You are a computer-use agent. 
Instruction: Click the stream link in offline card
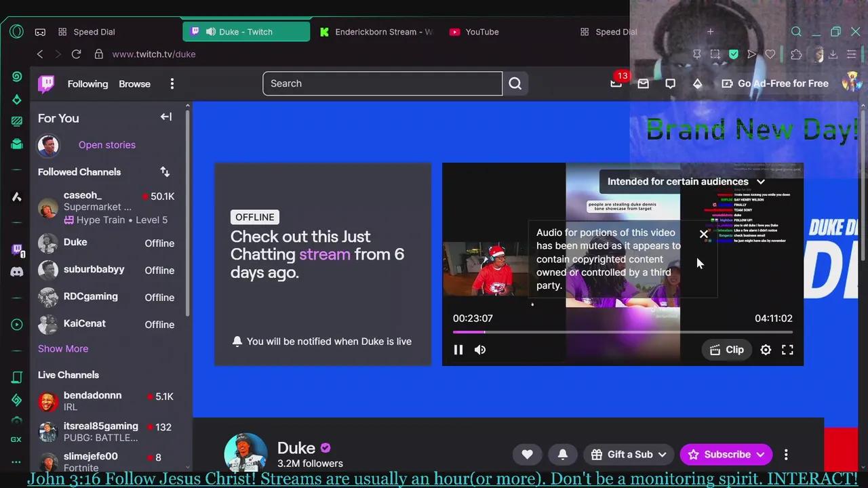point(325,255)
